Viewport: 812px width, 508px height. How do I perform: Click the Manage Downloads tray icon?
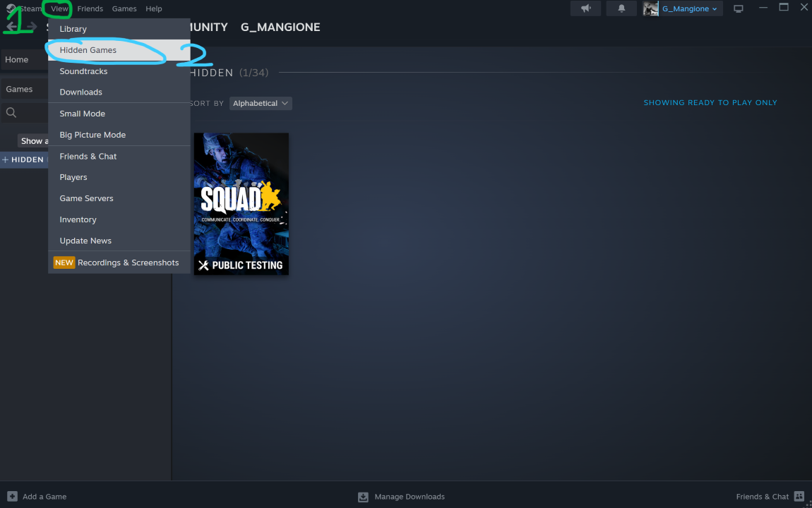coord(363,497)
